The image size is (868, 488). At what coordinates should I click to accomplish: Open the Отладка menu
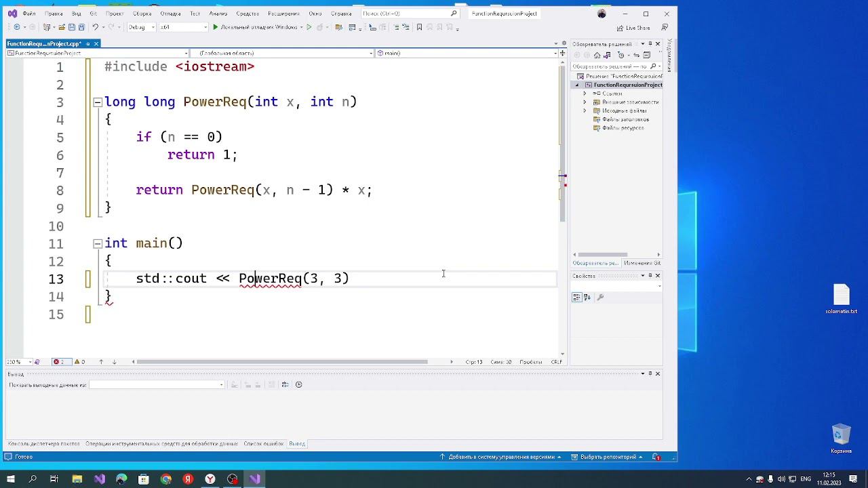pos(170,14)
